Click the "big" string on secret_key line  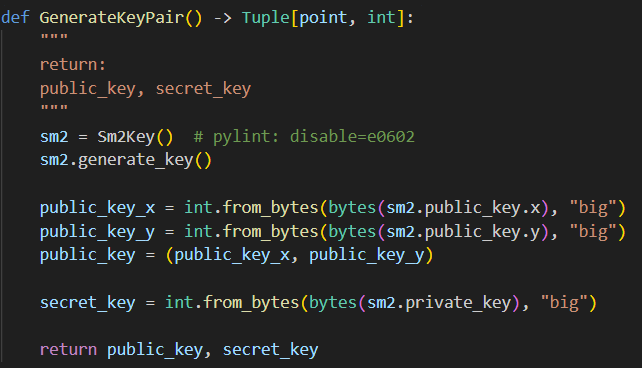coord(564,303)
